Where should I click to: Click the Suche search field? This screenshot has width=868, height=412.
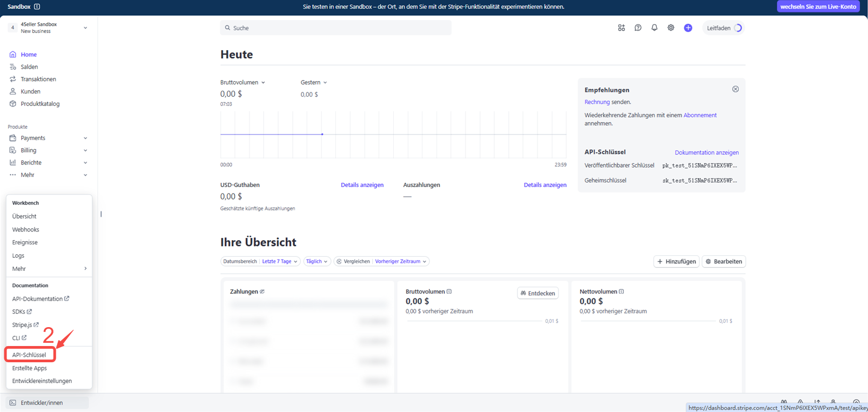pyautogui.click(x=335, y=28)
